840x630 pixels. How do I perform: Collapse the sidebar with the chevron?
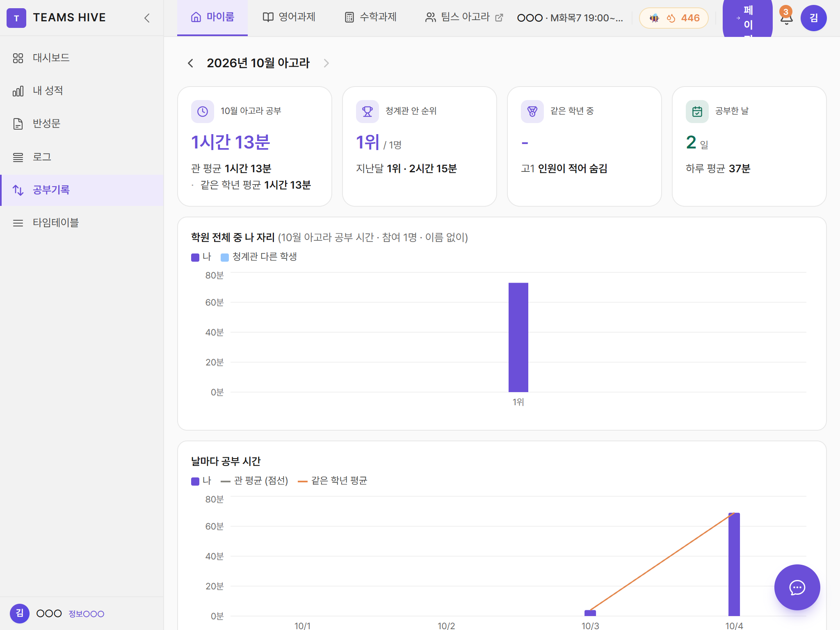tap(147, 18)
